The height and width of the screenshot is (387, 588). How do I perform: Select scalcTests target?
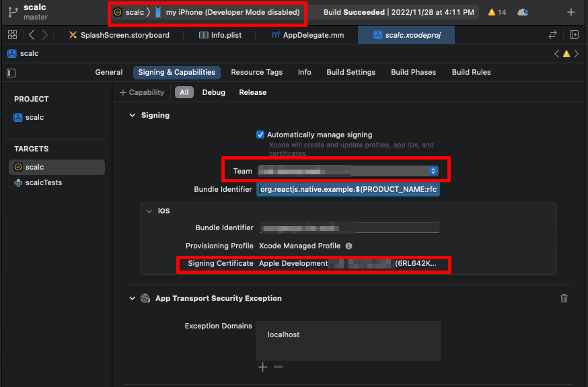pyautogui.click(x=38, y=182)
